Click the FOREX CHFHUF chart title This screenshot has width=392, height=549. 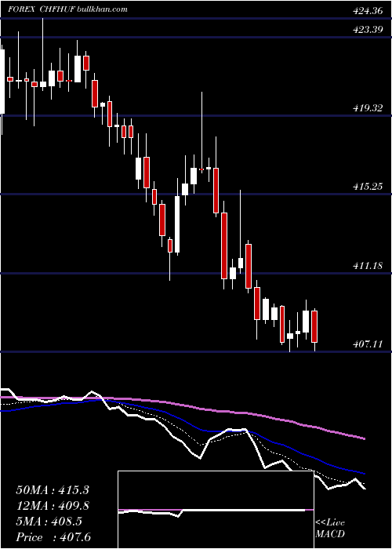click(x=43, y=9)
